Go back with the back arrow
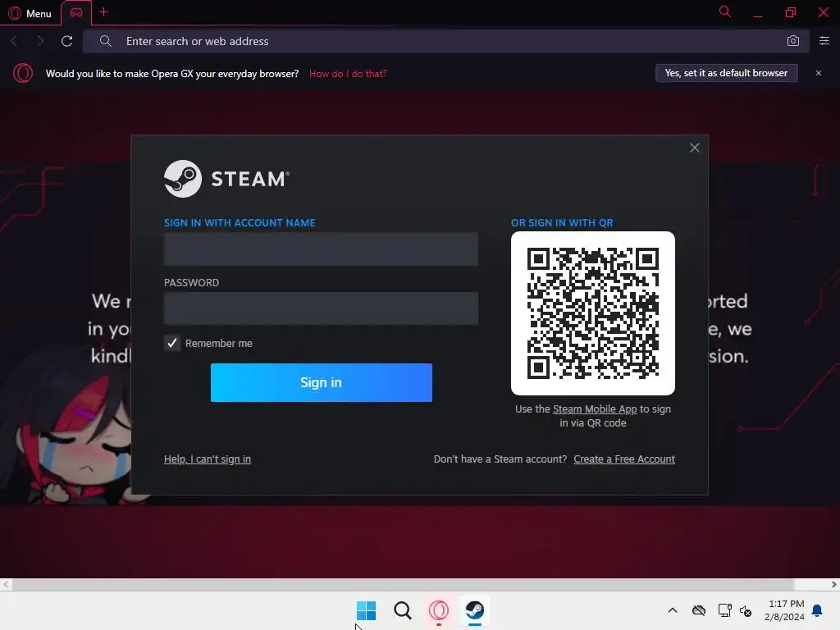The image size is (840, 630). click(15, 41)
